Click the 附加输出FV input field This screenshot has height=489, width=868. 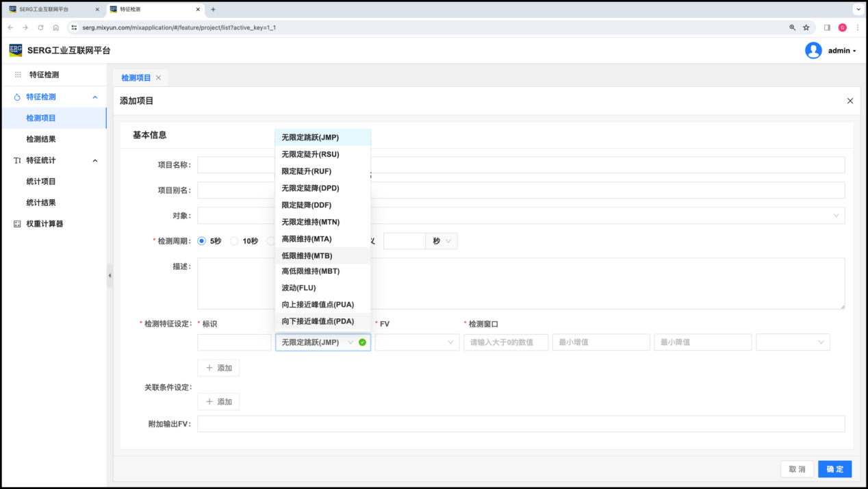click(x=520, y=424)
